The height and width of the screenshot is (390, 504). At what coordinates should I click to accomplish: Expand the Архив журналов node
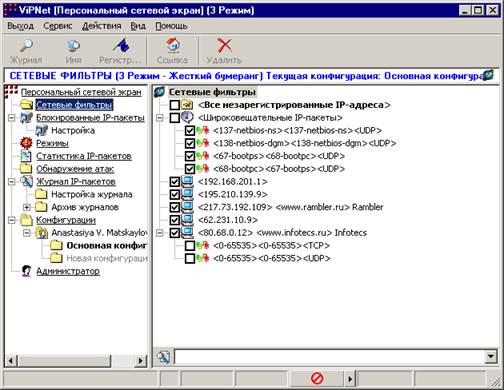coord(27,207)
